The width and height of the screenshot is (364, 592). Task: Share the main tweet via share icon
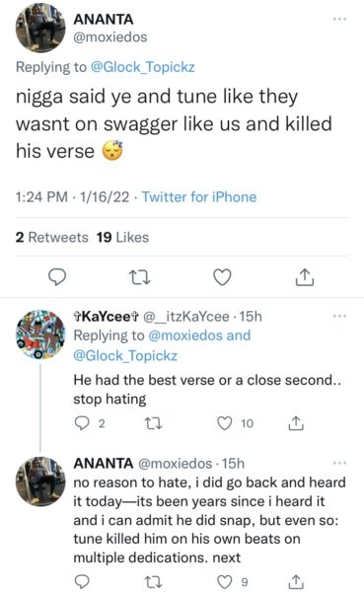click(x=305, y=277)
